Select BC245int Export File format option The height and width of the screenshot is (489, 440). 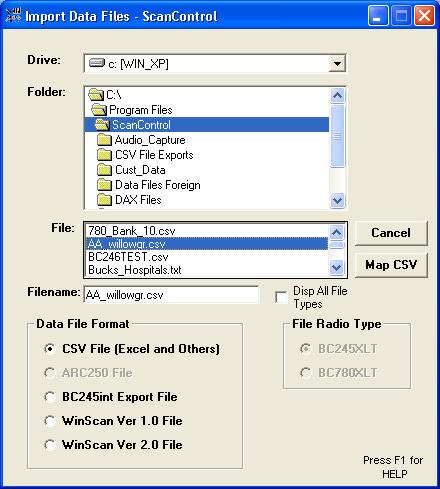50,397
